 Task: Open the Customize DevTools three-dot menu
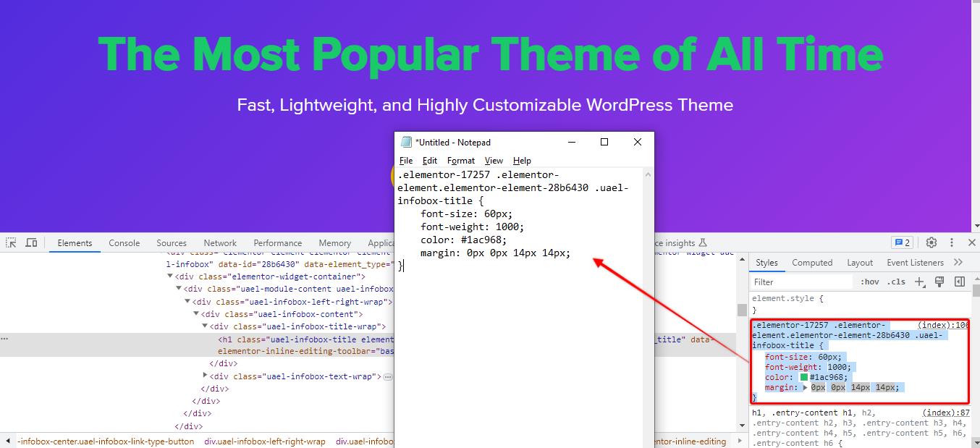coord(952,242)
